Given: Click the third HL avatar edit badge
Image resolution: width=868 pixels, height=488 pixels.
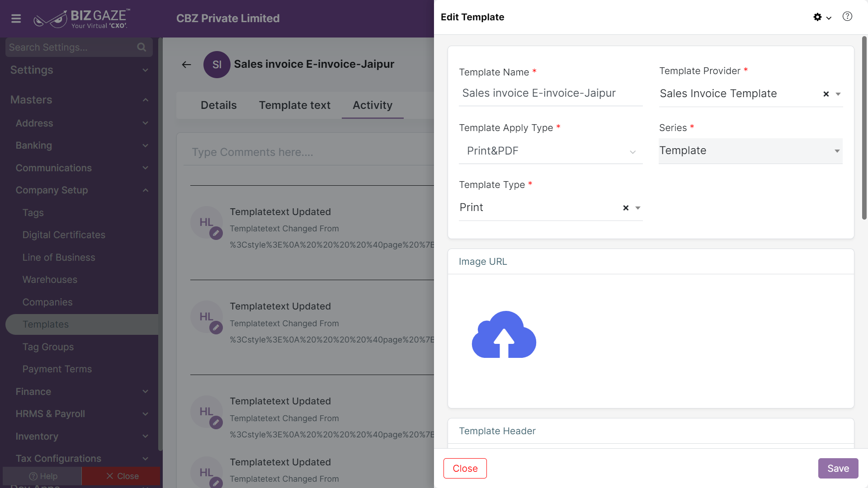Looking at the screenshot, I should coord(216,422).
